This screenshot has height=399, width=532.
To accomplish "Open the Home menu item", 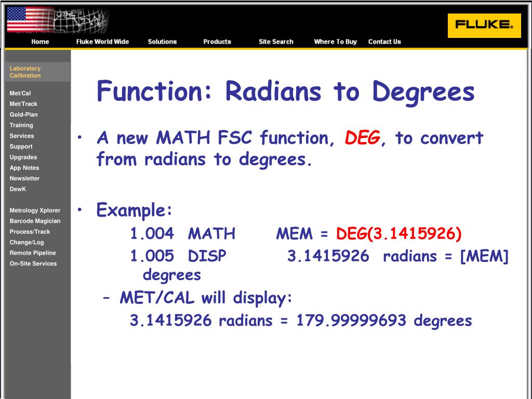I will [x=40, y=42].
